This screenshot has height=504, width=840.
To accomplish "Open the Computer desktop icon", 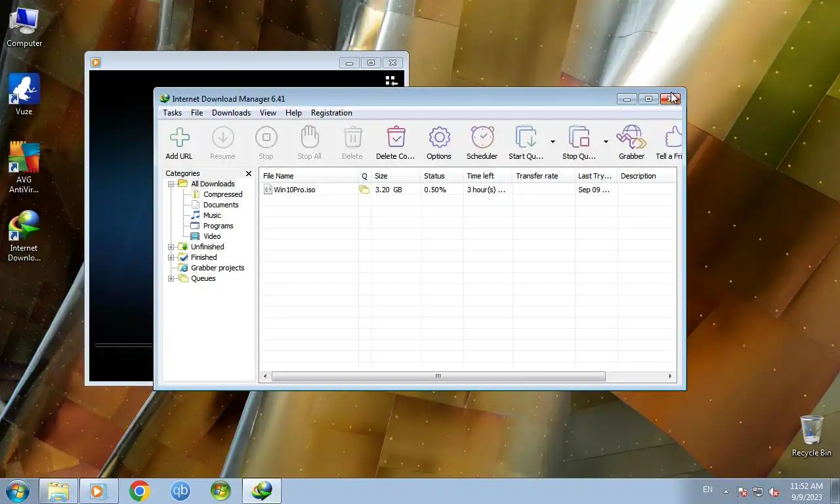I will (x=24, y=27).
